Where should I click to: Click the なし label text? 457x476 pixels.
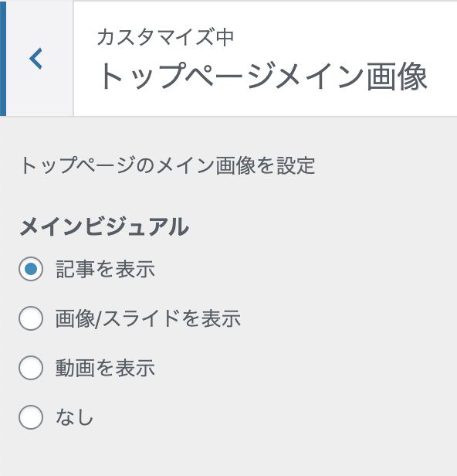pos(74,416)
